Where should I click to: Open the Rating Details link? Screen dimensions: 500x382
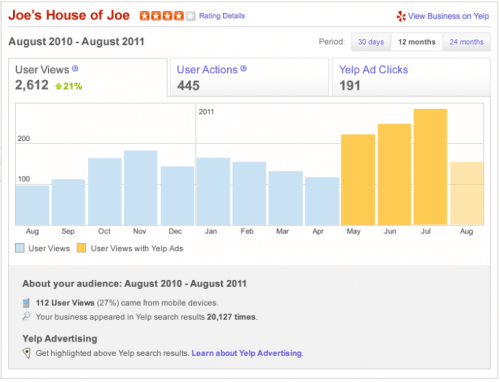222,16
